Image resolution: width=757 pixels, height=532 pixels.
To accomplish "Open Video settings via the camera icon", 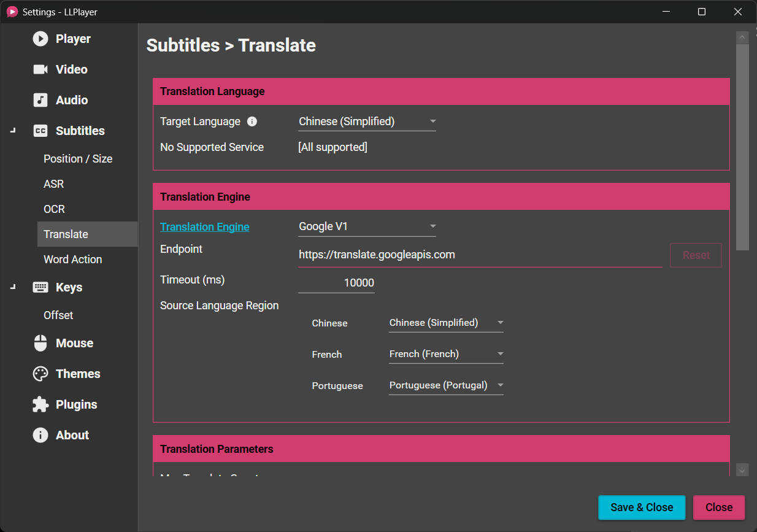I will [x=39, y=69].
